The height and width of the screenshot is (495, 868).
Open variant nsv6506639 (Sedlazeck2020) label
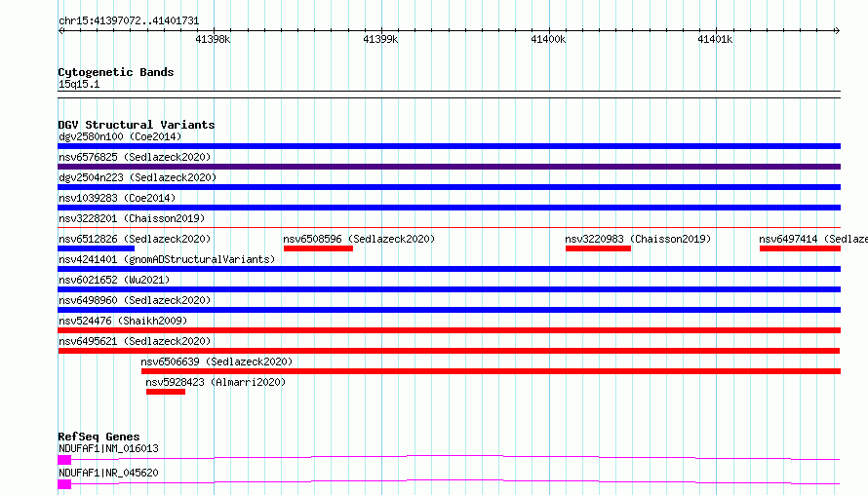click(217, 362)
